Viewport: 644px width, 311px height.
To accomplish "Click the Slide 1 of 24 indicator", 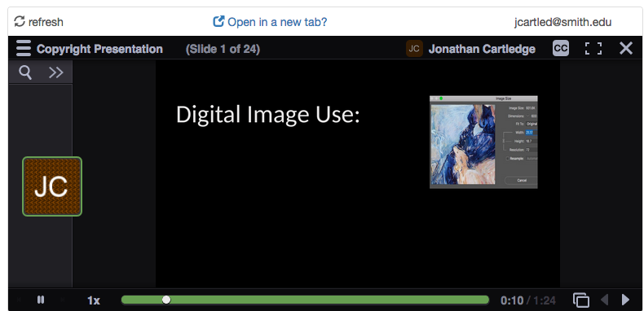I will 223,49.
